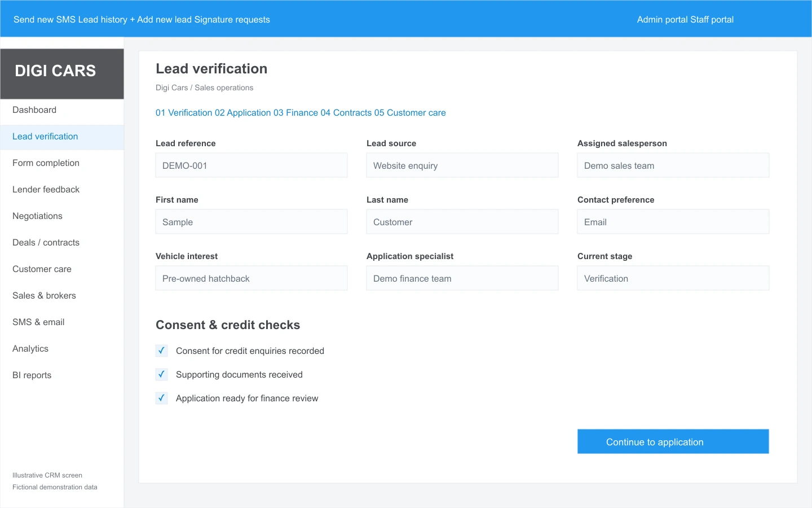Toggle Supporting documents received checkbox
Viewport: 812px width, 508px height.
pos(162,374)
